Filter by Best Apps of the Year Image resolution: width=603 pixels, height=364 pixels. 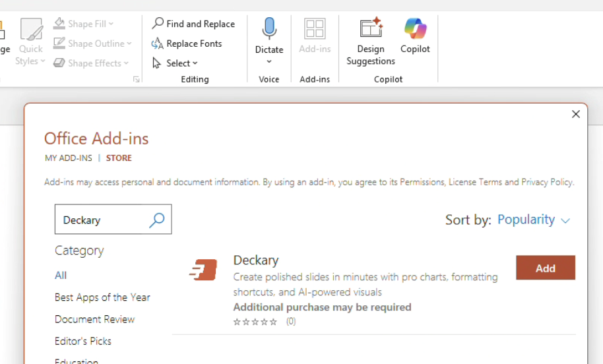coord(102,297)
